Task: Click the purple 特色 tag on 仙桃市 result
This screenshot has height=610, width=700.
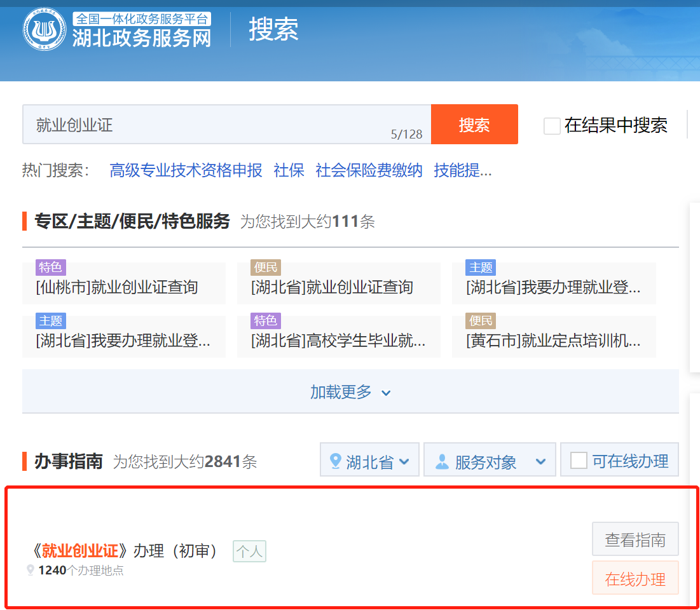Action: [x=50, y=268]
